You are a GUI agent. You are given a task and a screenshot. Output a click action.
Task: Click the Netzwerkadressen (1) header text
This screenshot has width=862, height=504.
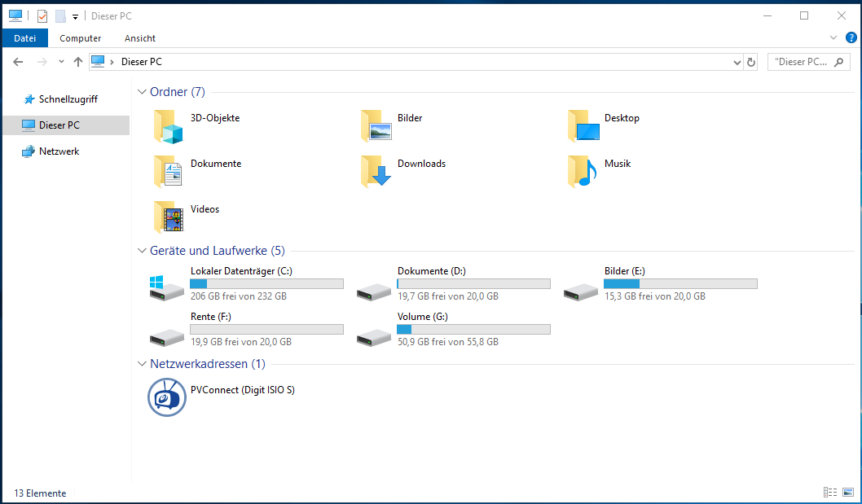click(208, 364)
